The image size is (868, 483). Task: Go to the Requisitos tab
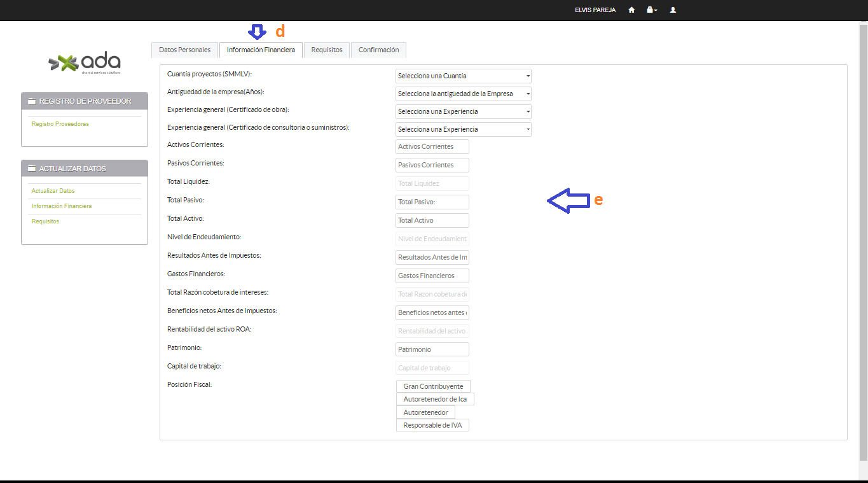326,50
